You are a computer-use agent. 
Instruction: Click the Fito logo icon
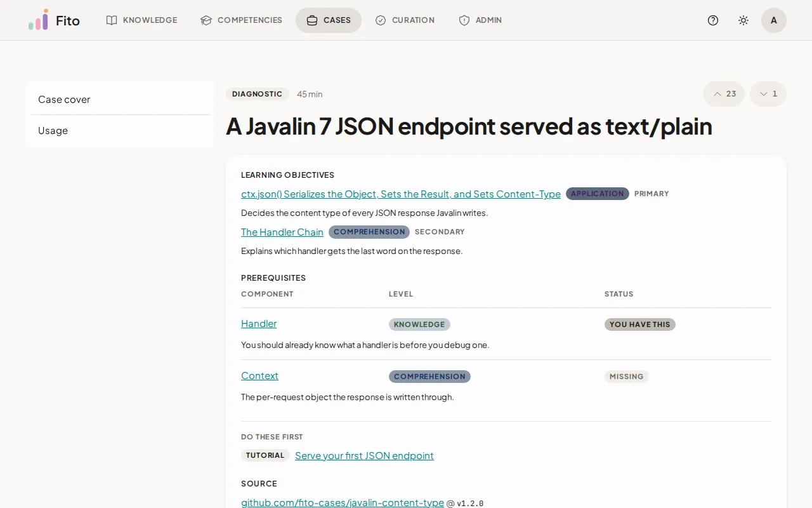(38, 20)
